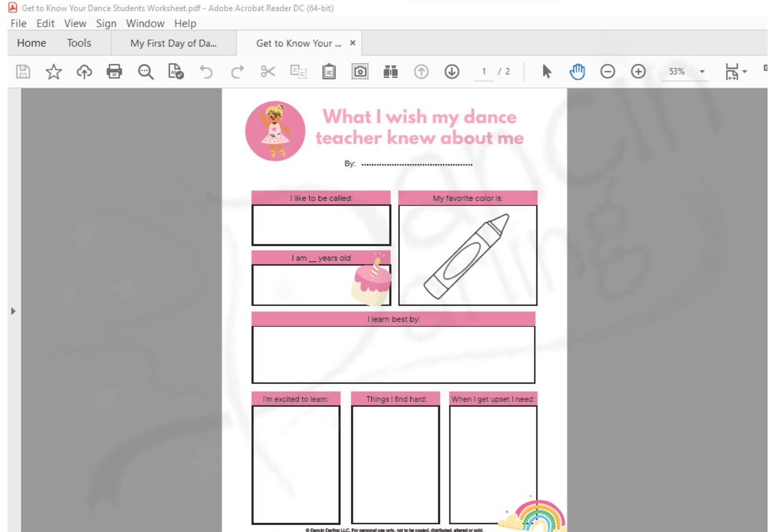Click the Redo button

237,71
